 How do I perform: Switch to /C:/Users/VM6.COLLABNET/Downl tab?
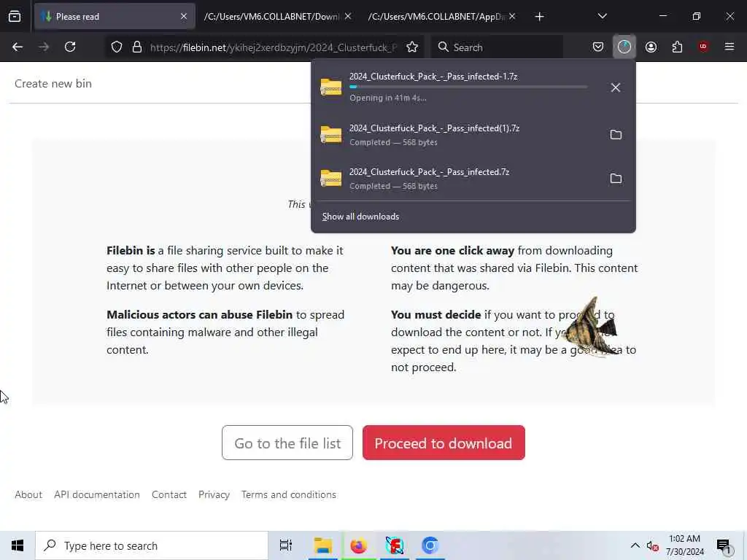[278, 17]
